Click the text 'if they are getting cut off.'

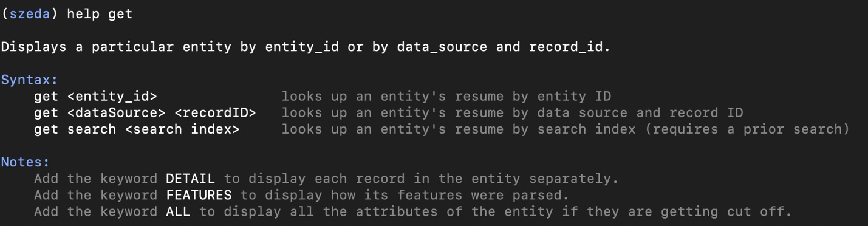click(x=677, y=211)
